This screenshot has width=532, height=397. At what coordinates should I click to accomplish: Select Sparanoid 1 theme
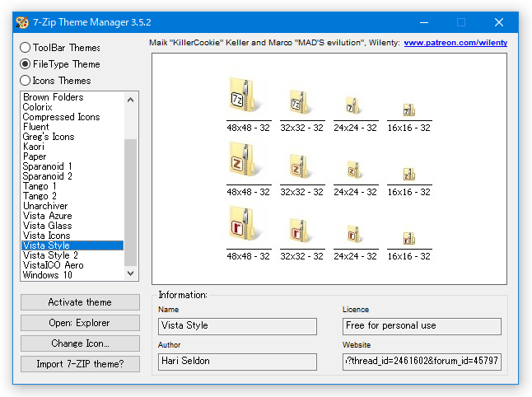(x=72, y=166)
